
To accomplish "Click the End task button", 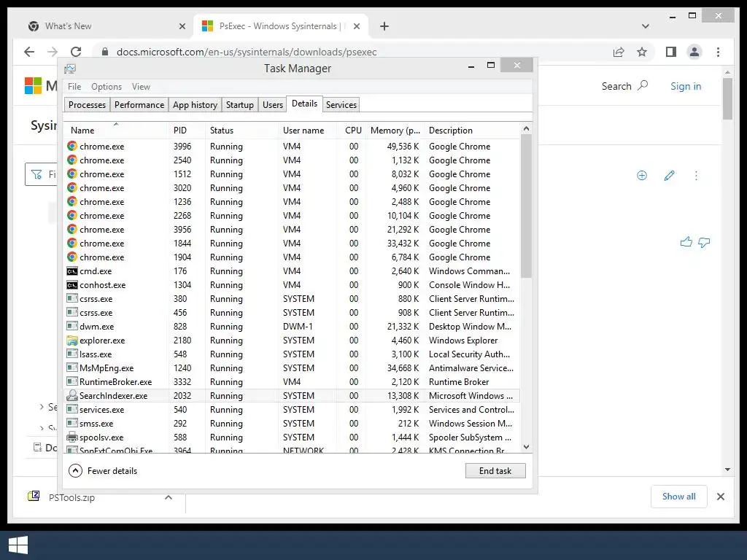I will 495,471.
